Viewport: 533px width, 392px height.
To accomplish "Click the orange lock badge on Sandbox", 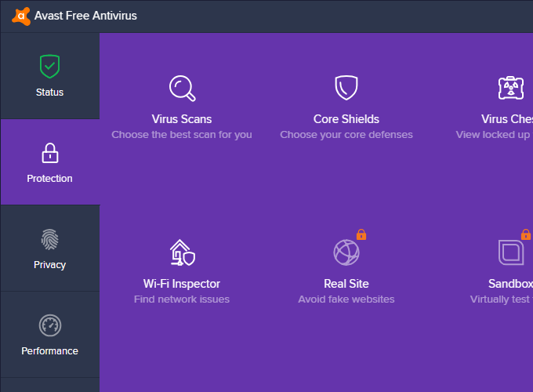I will 526,234.
